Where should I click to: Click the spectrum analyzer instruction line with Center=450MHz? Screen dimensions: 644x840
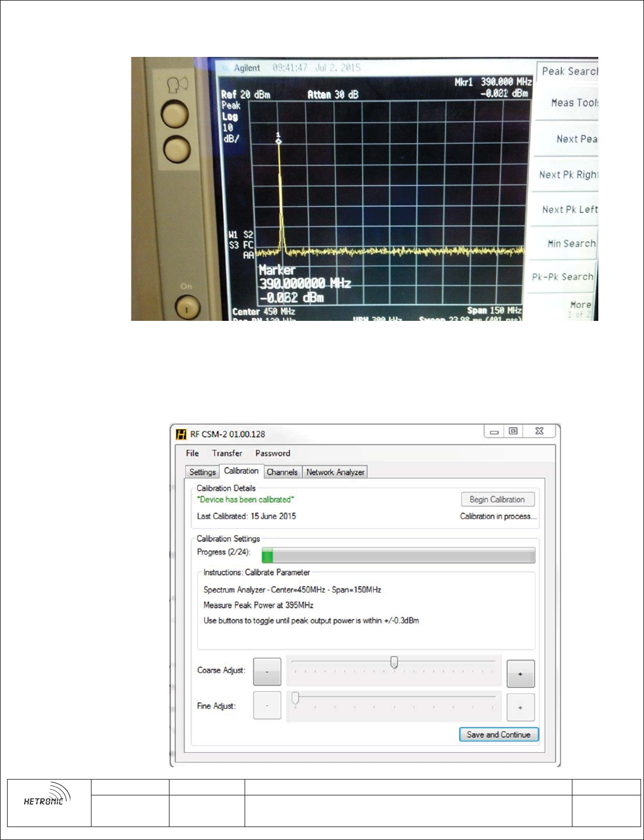coord(292,590)
